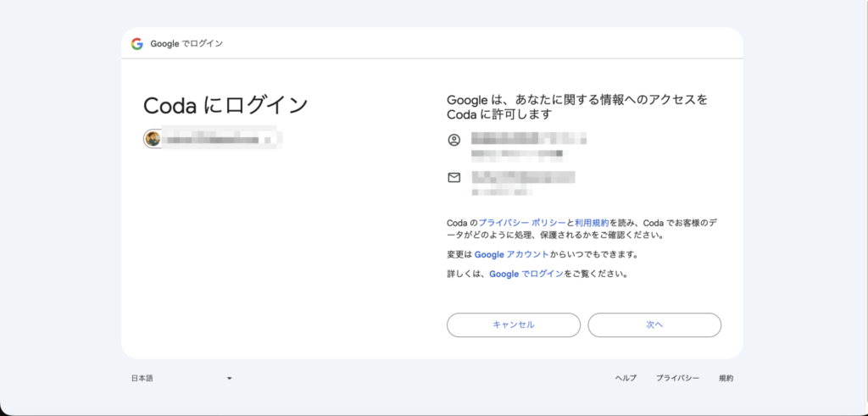Open the ヘルプ footer link
The width and height of the screenshot is (868, 416).
coord(626,379)
